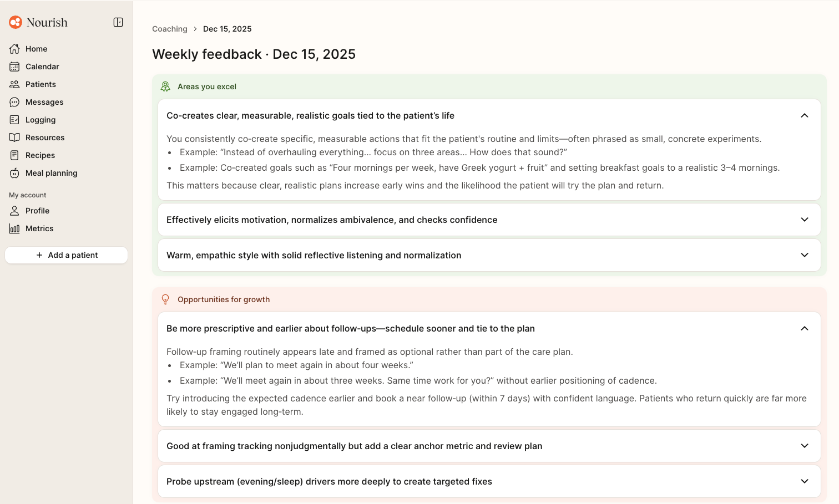Image resolution: width=839 pixels, height=504 pixels.
Task: Click the Logging checklist icon
Action: (14, 120)
